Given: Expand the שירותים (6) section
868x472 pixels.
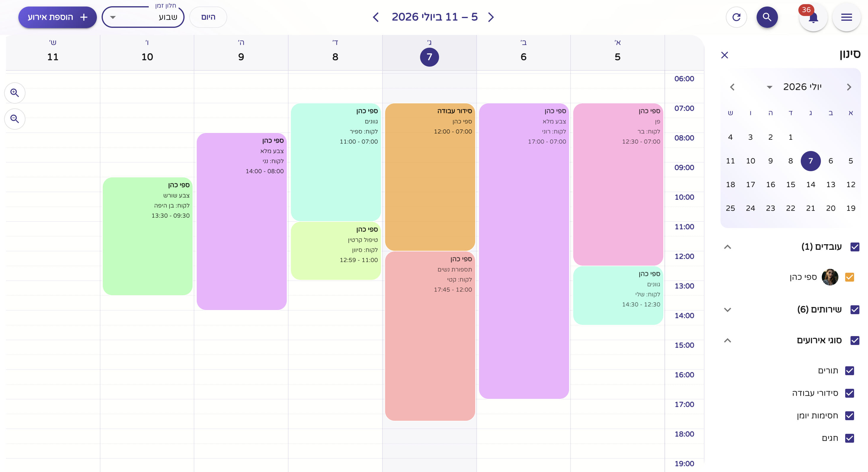Looking at the screenshot, I should [728, 310].
